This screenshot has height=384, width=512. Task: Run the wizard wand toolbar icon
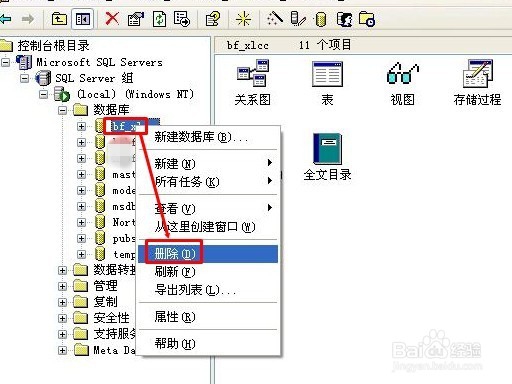tap(275, 19)
